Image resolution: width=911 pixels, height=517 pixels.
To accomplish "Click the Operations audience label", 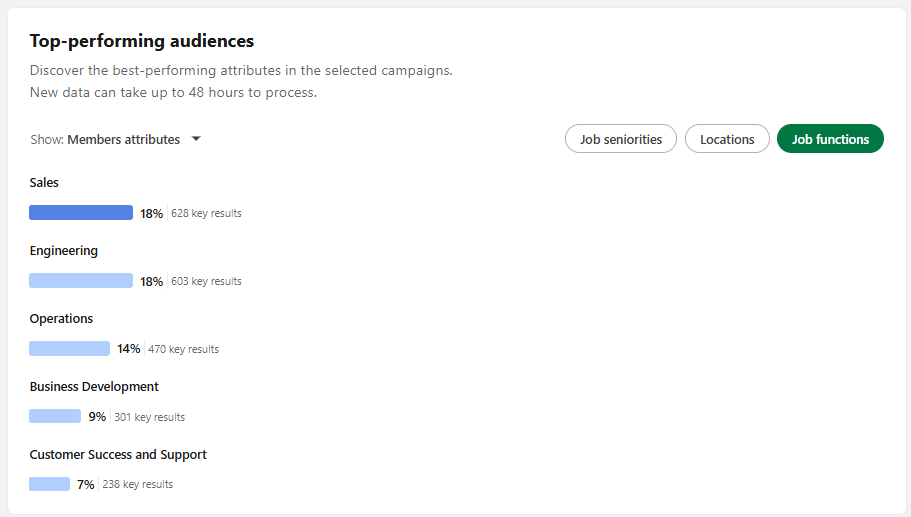I will 61,319.
